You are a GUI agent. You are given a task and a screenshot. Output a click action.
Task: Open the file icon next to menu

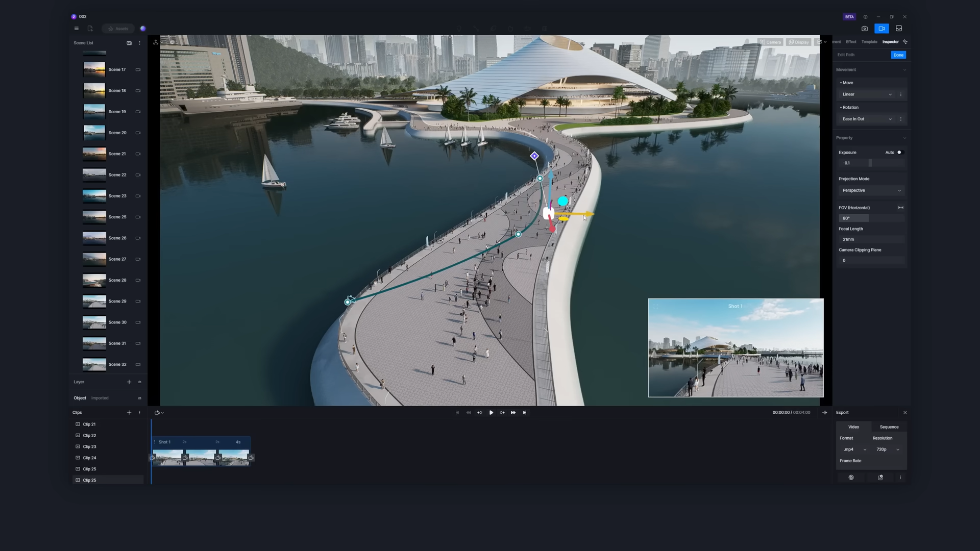90,29
